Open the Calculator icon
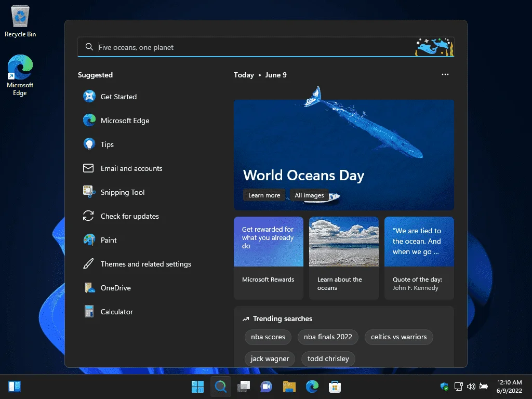The height and width of the screenshot is (399, 532). (89, 312)
